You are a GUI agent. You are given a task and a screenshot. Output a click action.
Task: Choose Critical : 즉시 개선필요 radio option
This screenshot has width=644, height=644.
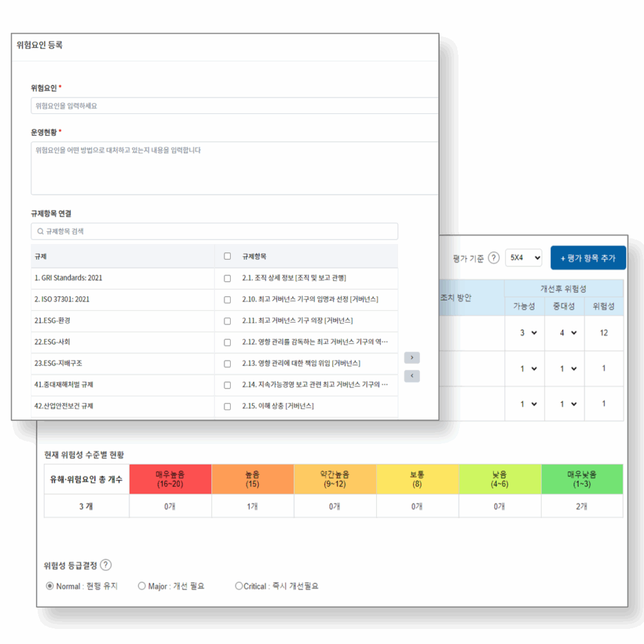click(238, 586)
